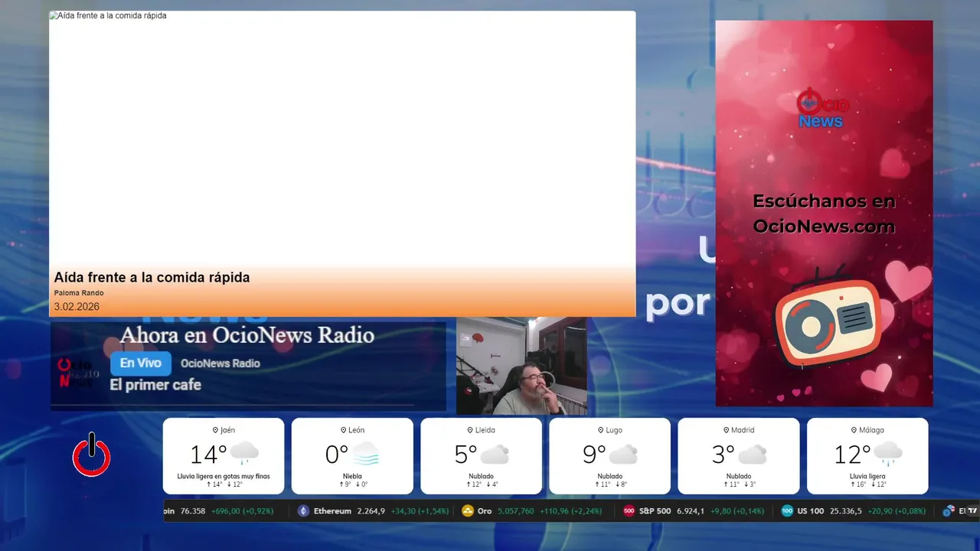This screenshot has width=980, height=551.
Task: Click the Madrid 3° temperature reading
Action: pyautogui.click(x=723, y=455)
